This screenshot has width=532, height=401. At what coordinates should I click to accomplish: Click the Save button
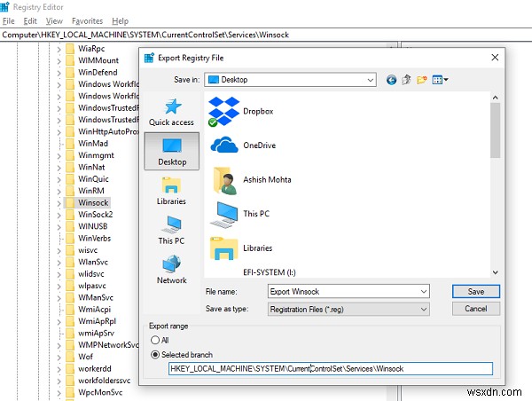tap(476, 292)
